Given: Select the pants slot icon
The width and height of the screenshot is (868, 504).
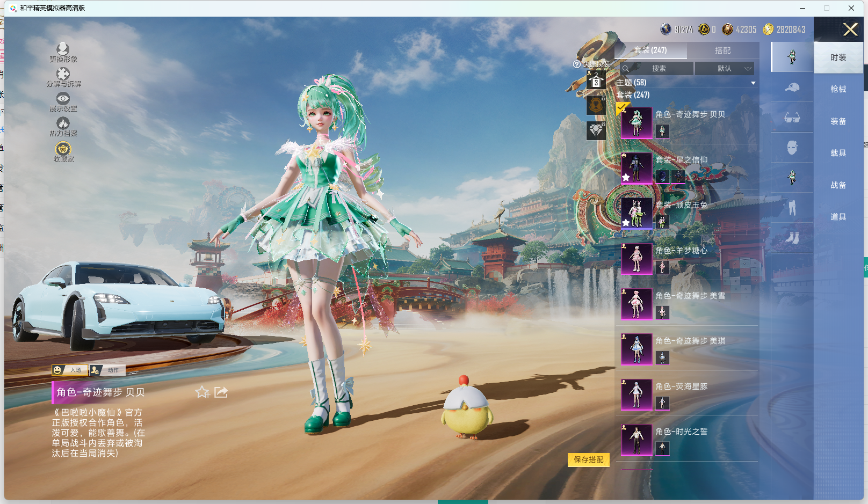Looking at the screenshot, I should [792, 208].
